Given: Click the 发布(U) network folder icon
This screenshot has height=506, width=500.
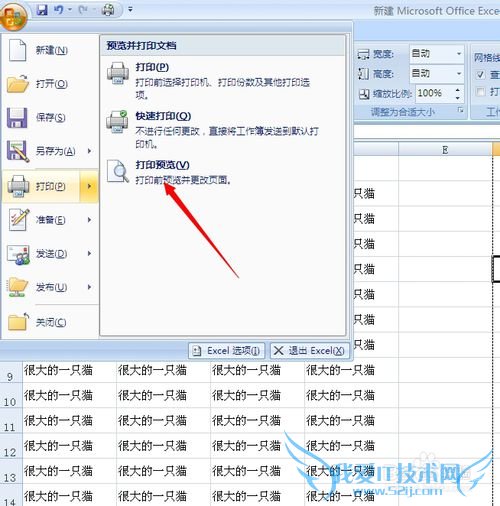Looking at the screenshot, I should point(18,287).
